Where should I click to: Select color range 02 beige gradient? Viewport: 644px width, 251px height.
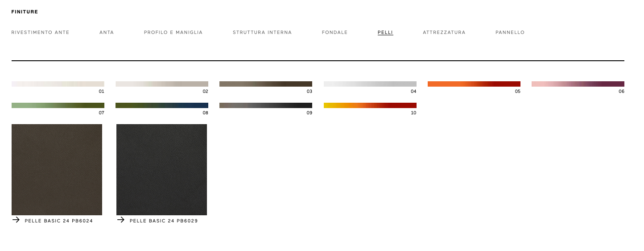pyautogui.click(x=162, y=84)
